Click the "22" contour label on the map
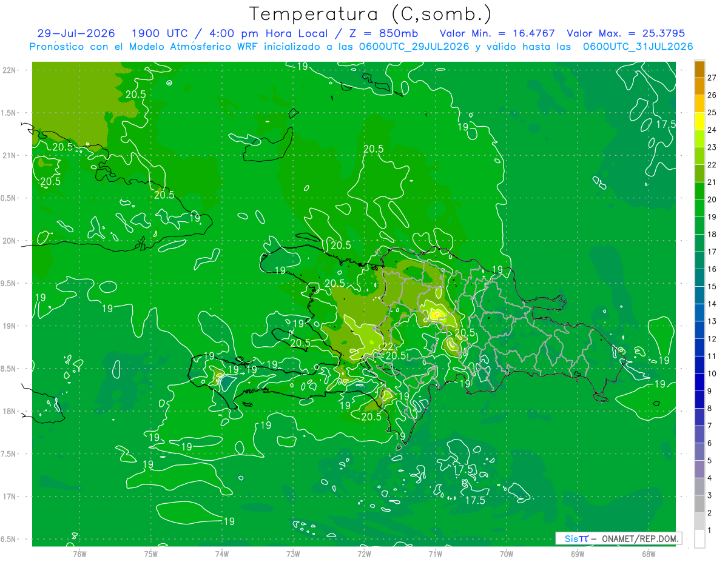This screenshot has height=562, width=728. [389, 347]
